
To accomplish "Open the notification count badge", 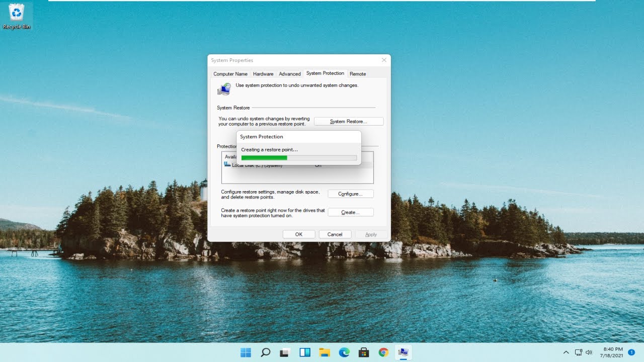I will tap(631, 352).
